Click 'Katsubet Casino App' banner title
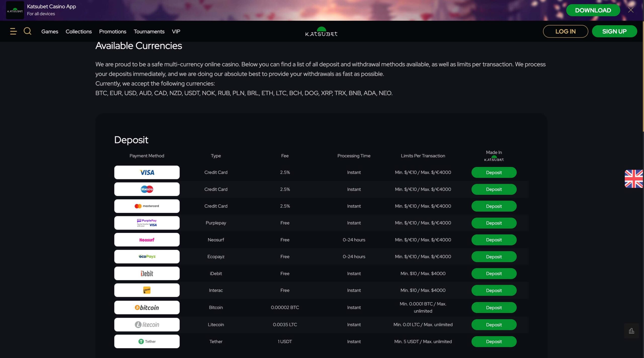The width and height of the screenshot is (644, 358). click(x=52, y=7)
